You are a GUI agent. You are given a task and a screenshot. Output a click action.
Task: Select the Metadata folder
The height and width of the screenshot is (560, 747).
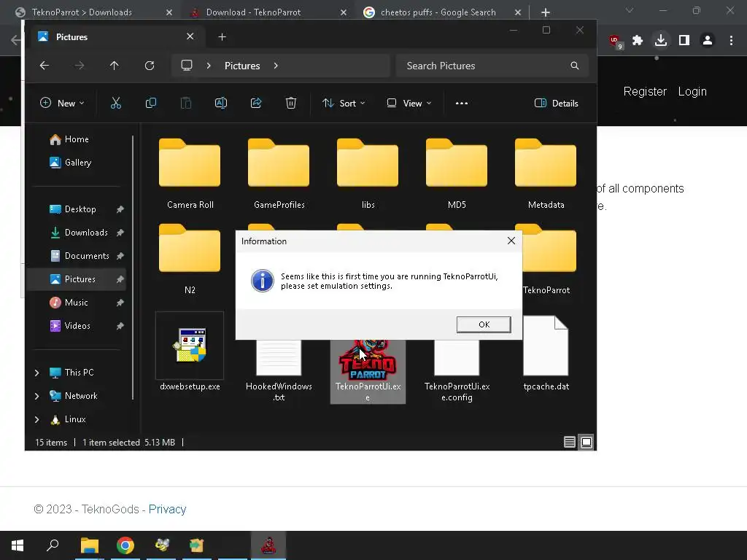click(x=546, y=174)
